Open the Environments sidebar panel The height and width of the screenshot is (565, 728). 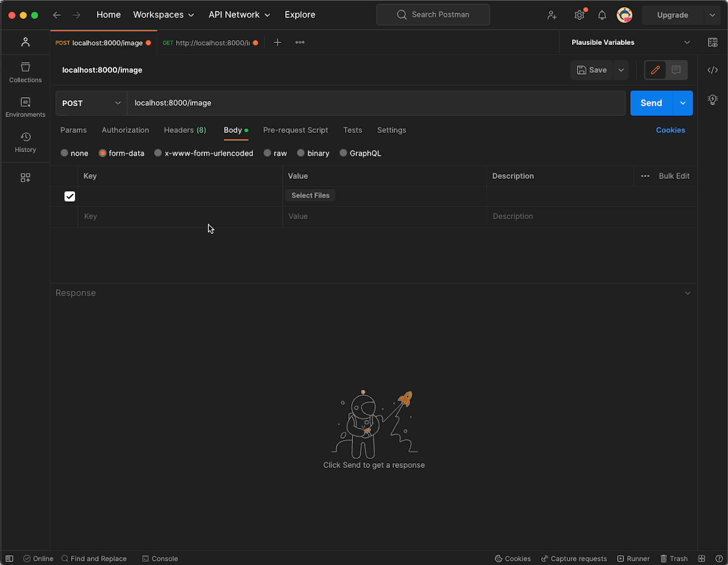click(x=25, y=107)
